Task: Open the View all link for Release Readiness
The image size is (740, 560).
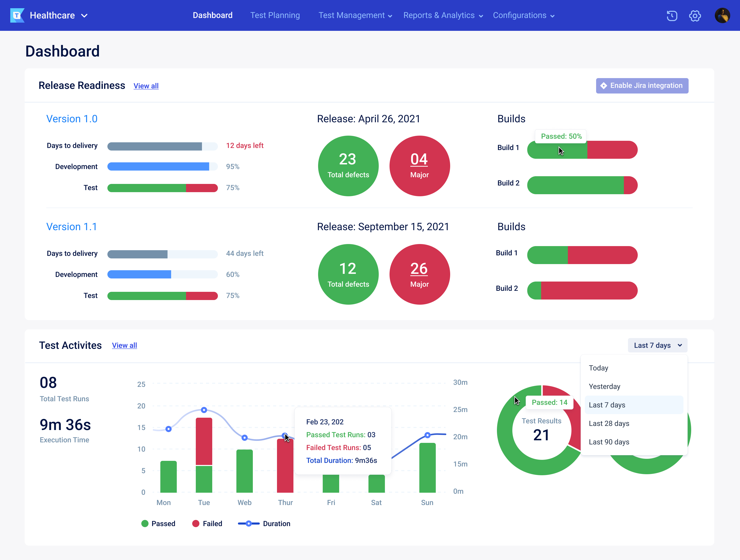Action: click(x=146, y=86)
